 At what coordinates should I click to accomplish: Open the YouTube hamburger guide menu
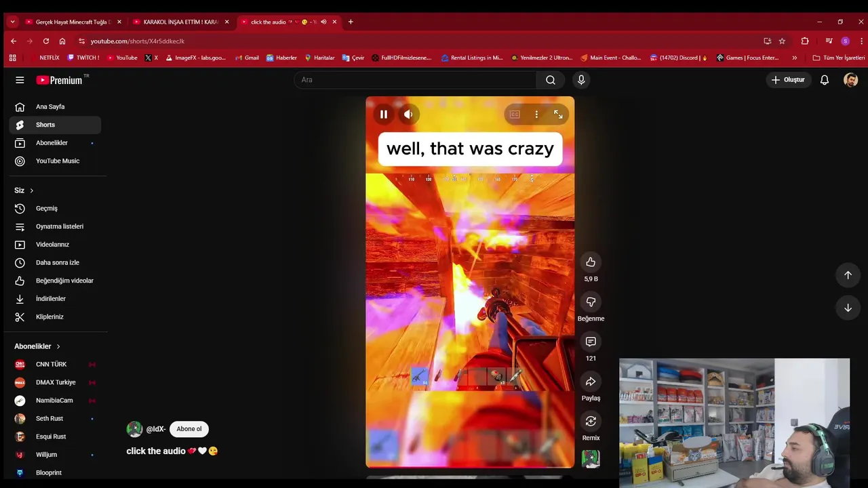[x=20, y=80]
